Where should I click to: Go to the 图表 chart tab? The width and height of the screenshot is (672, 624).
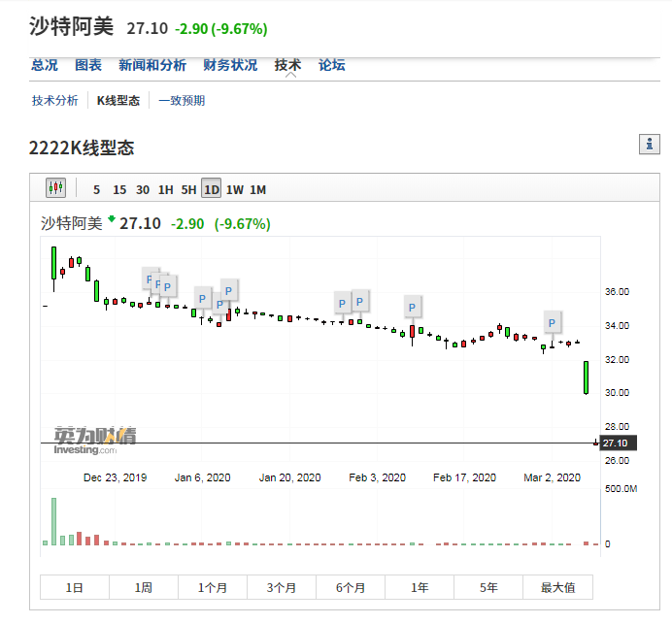click(88, 65)
